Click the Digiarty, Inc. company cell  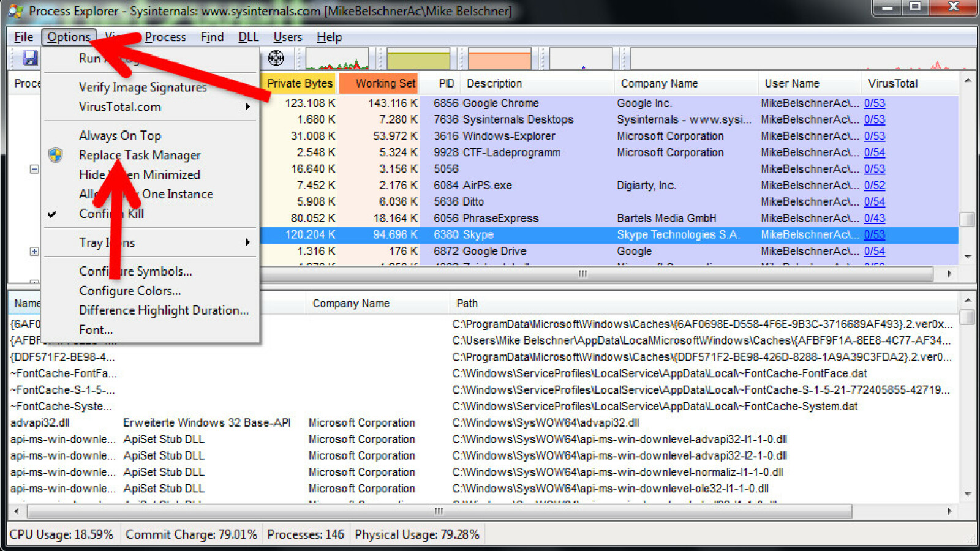point(646,185)
